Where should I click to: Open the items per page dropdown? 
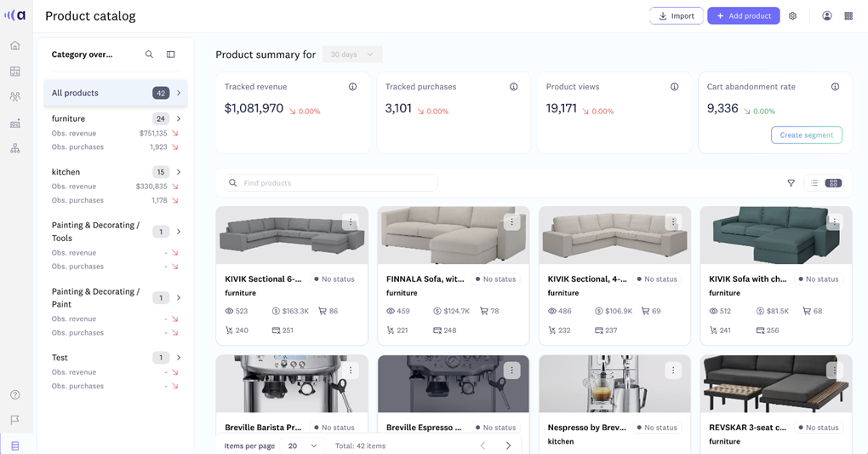pyautogui.click(x=303, y=445)
